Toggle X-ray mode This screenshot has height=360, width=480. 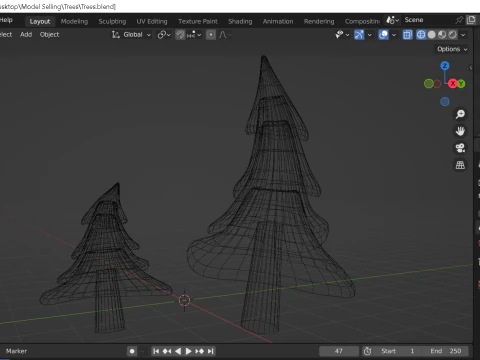pyautogui.click(x=407, y=35)
